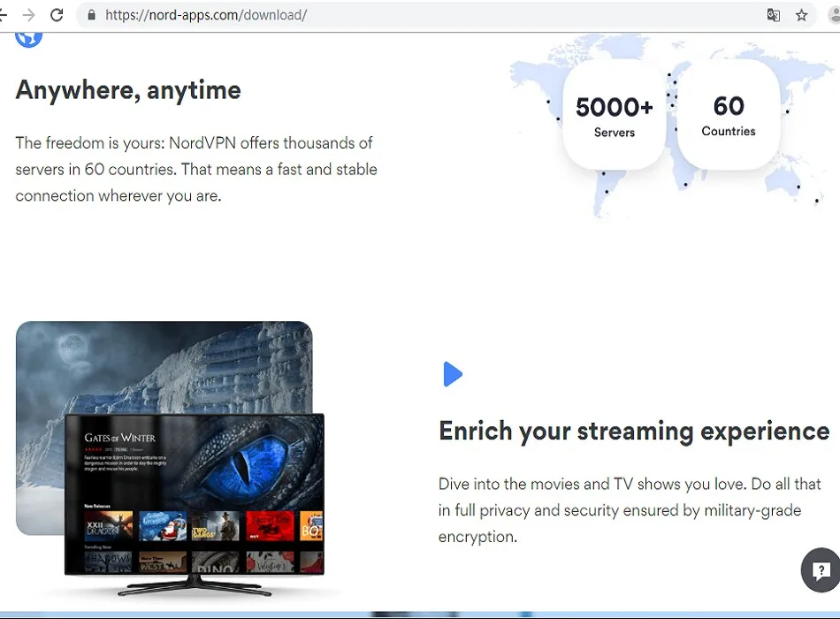Click the 'military-grade' paragraph text
This screenshot has width=840, height=619.
(752, 511)
